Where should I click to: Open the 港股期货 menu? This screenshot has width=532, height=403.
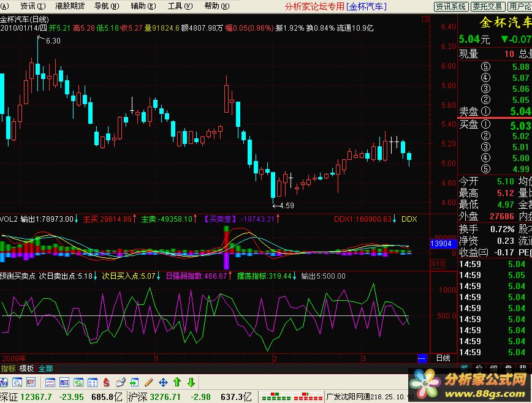tap(70, 6)
